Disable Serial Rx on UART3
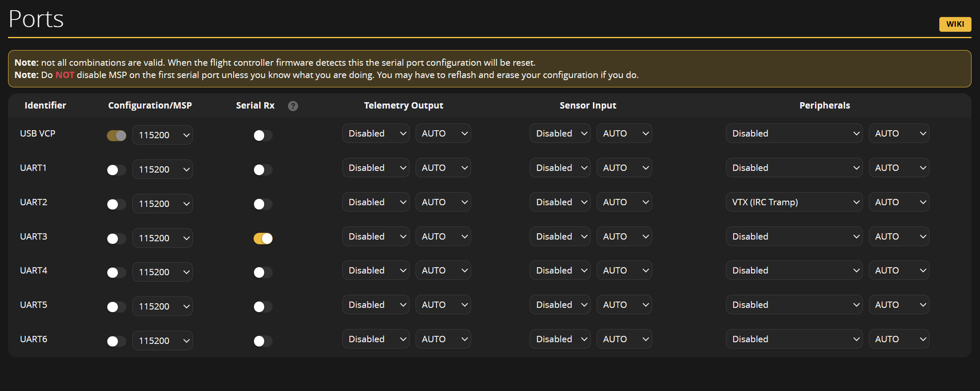This screenshot has height=391, width=980. click(x=263, y=238)
